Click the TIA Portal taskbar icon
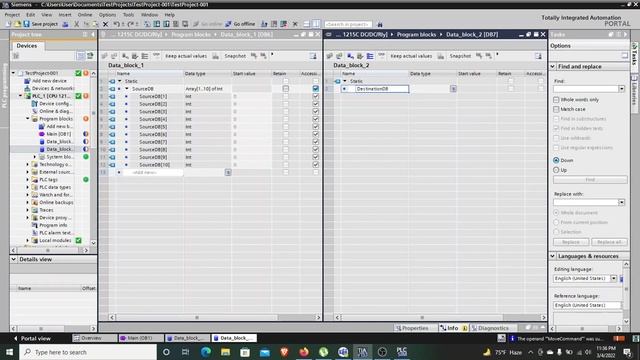The height and width of the screenshot is (360, 640). (362, 352)
